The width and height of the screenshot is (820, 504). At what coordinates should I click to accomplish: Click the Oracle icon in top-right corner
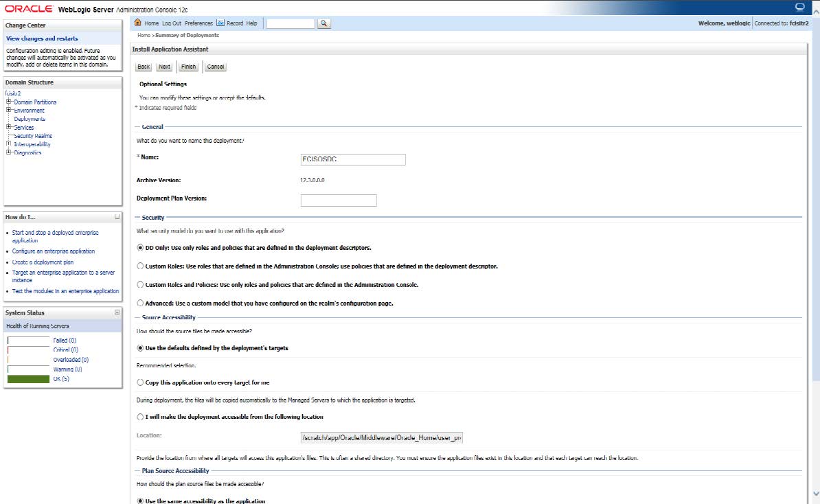click(x=799, y=8)
